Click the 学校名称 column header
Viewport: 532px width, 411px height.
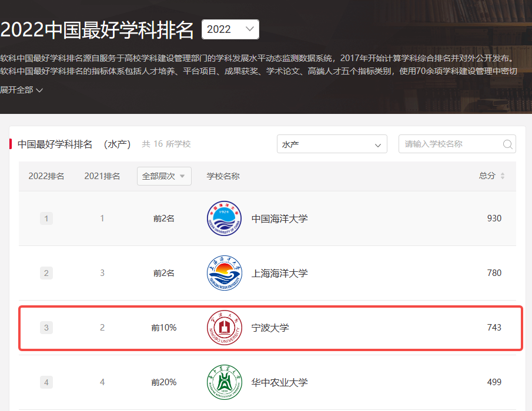pos(223,176)
